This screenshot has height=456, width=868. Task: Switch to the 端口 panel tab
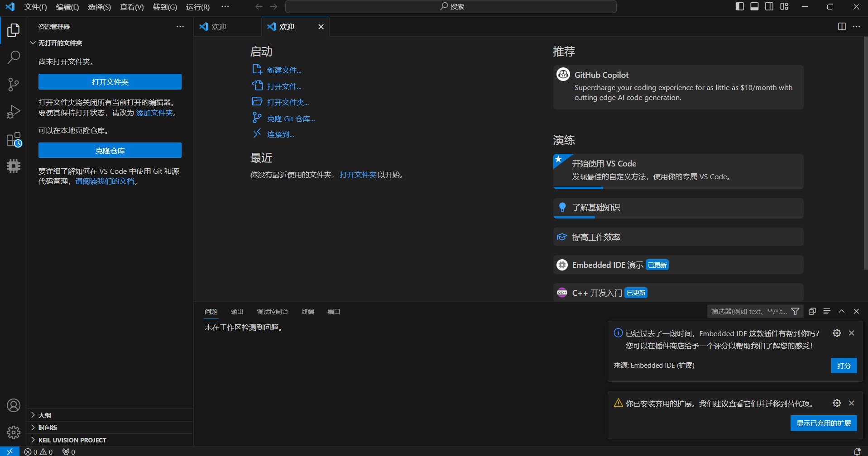[x=334, y=312]
